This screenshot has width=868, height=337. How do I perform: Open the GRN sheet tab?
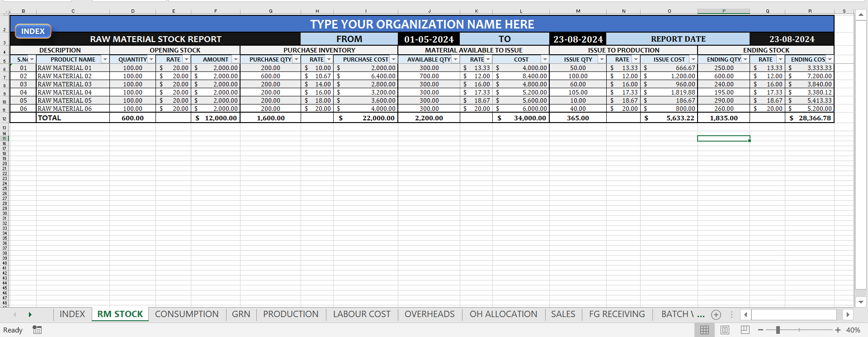[241, 314]
